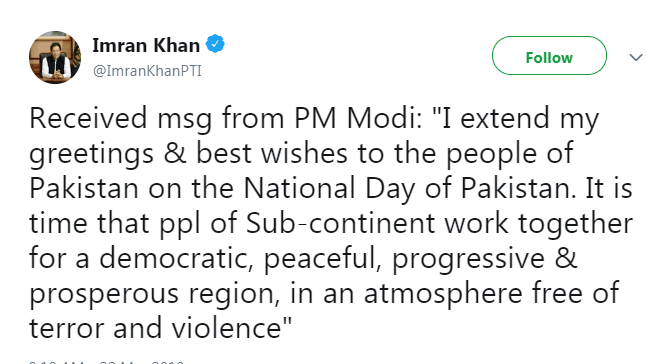Click the words "work together" in tweet

pos(538,224)
